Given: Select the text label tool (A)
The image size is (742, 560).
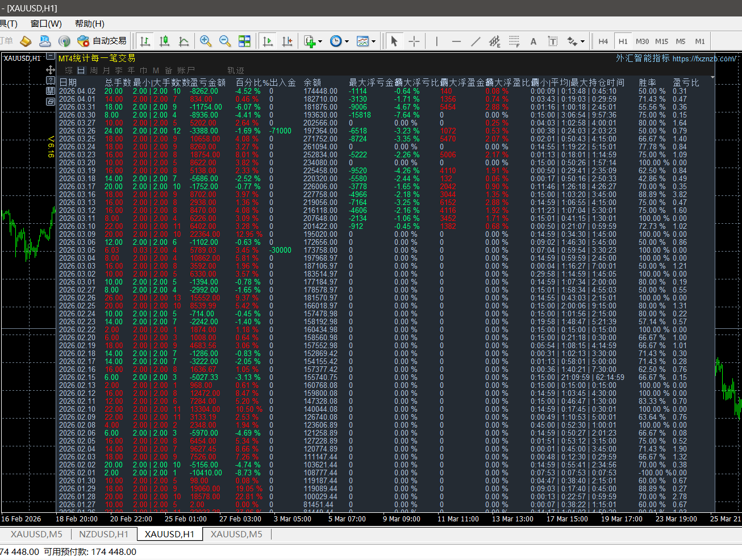Looking at the screenshot, I should 533,41.
